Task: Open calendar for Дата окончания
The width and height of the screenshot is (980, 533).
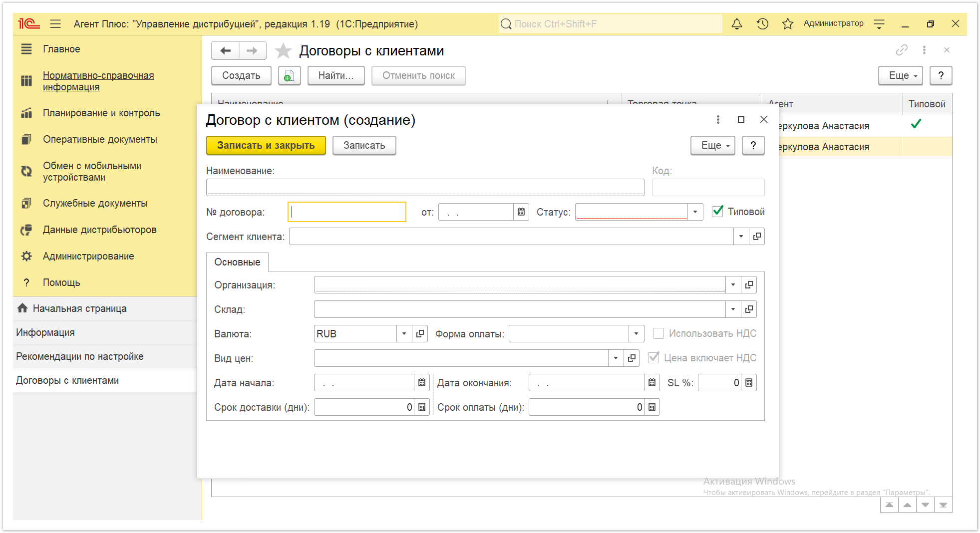Action: (652, 383)
